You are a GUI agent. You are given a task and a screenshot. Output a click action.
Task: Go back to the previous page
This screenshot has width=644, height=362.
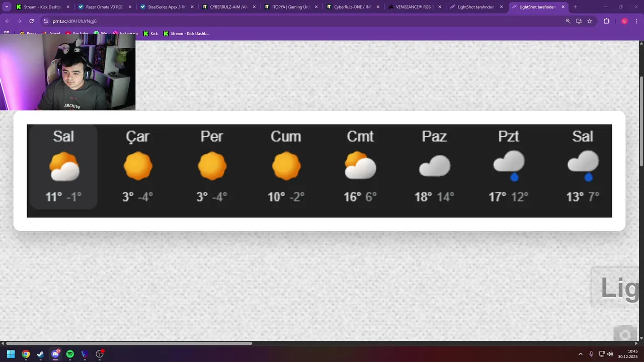pos(7,21)
